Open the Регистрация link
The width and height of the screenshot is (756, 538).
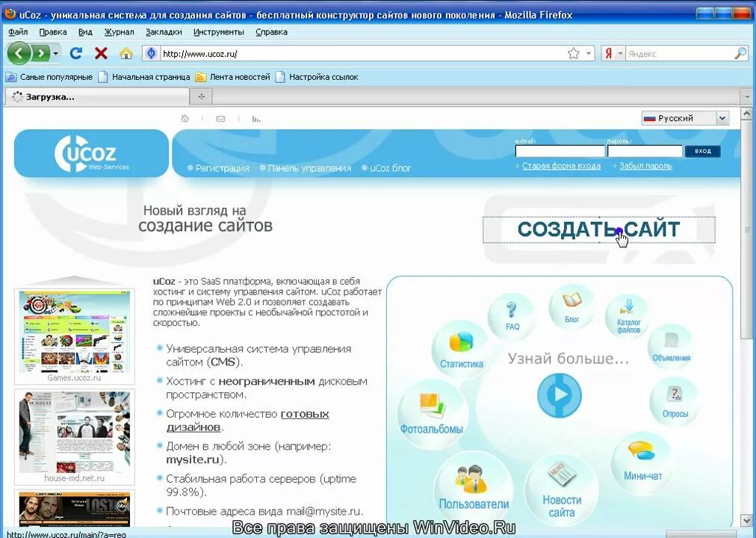click(x=223, y=168)
